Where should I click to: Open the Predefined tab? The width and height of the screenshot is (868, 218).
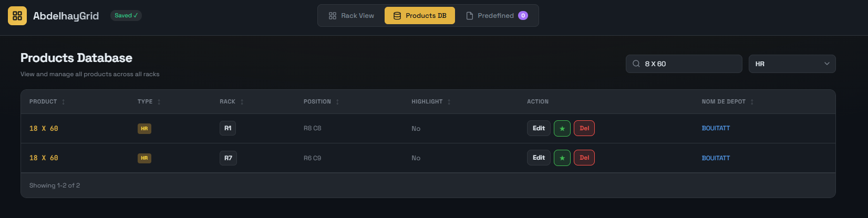click(x=497, y=16)
